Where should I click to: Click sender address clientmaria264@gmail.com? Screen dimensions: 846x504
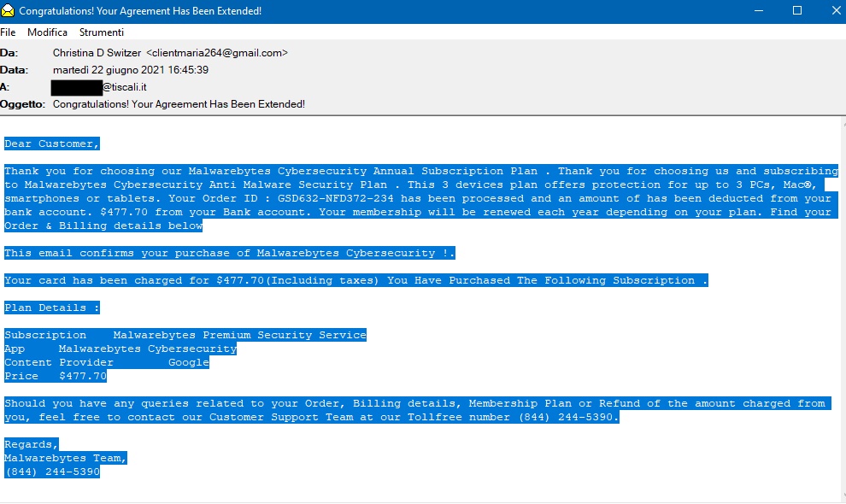(217, 53)
